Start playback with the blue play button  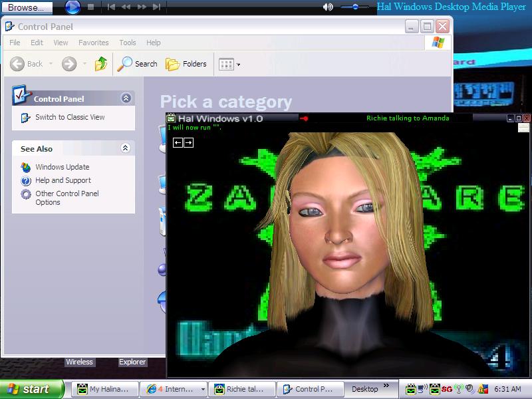[72, 7]
